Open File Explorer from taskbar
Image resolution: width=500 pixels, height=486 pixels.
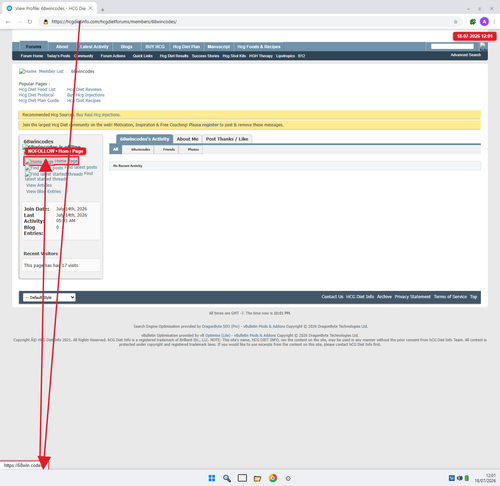tap(257, 478)
